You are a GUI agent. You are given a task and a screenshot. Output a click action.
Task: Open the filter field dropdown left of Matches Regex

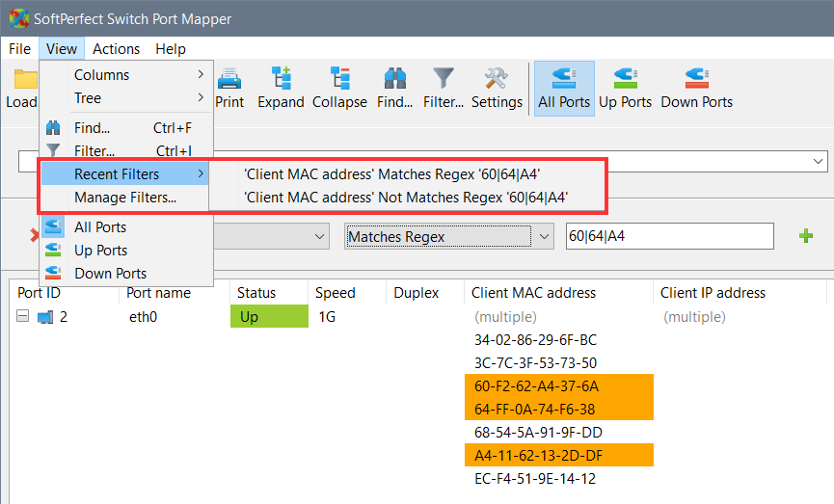[x=319, y=237]
